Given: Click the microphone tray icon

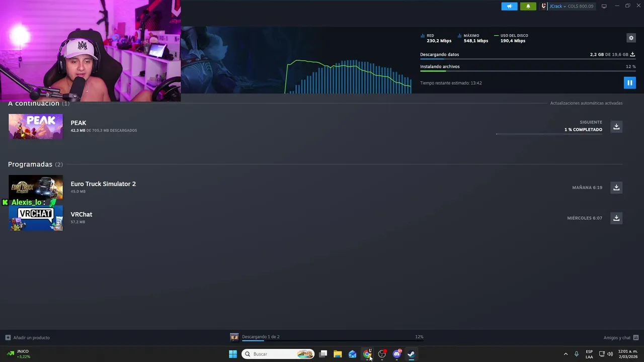Looking at the screenshot, I should 577,354.
